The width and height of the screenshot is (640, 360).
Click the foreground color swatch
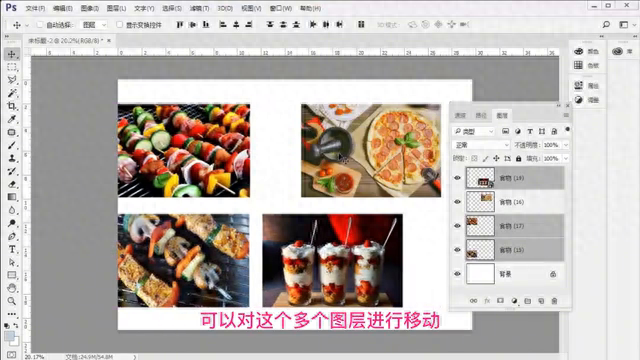point(9,337)
